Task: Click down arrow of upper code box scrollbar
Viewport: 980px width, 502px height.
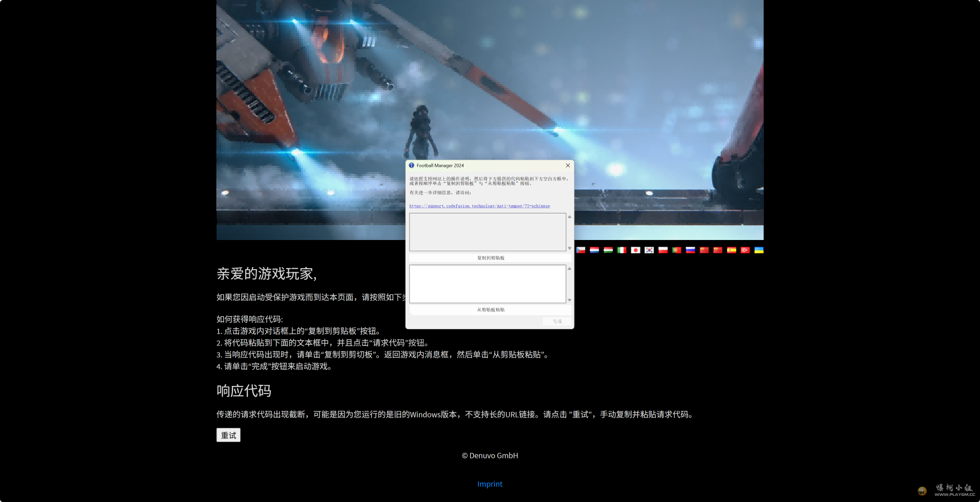Action: point(569,248)
